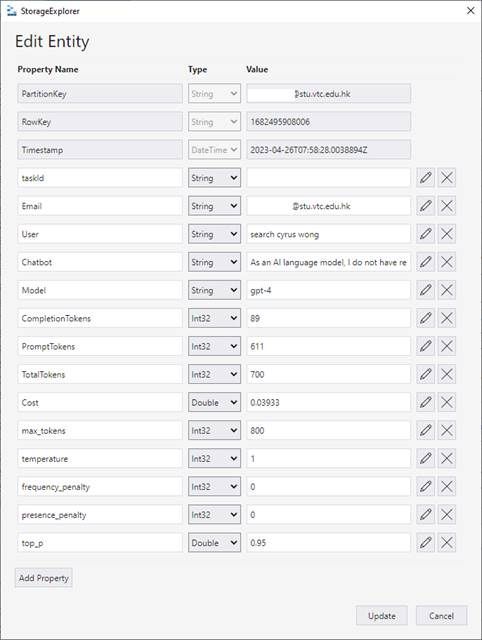Click the taskId value field
The image size is (482, 640).
point(329,178)
